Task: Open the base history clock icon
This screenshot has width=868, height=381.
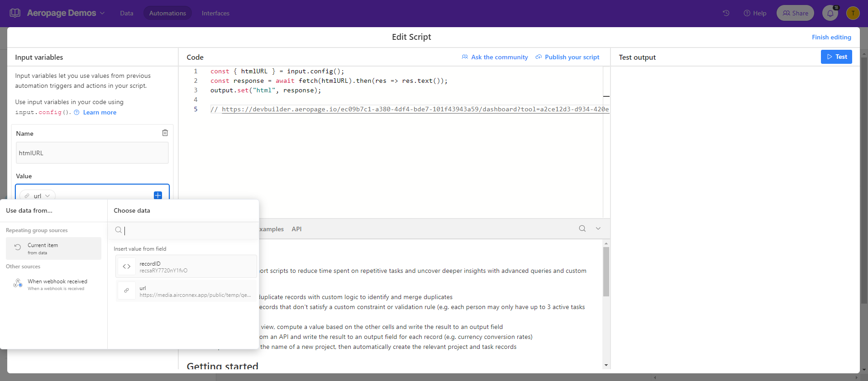Action: [x=726, y=13]
